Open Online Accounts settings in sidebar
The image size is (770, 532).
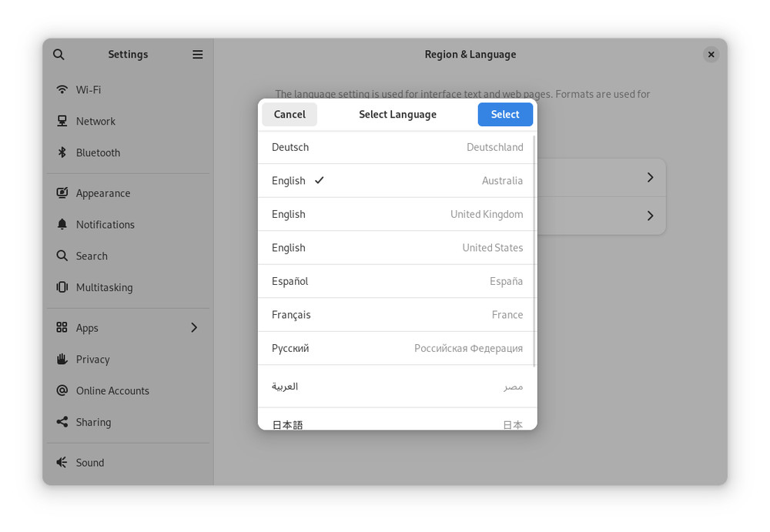click(112, 390)
